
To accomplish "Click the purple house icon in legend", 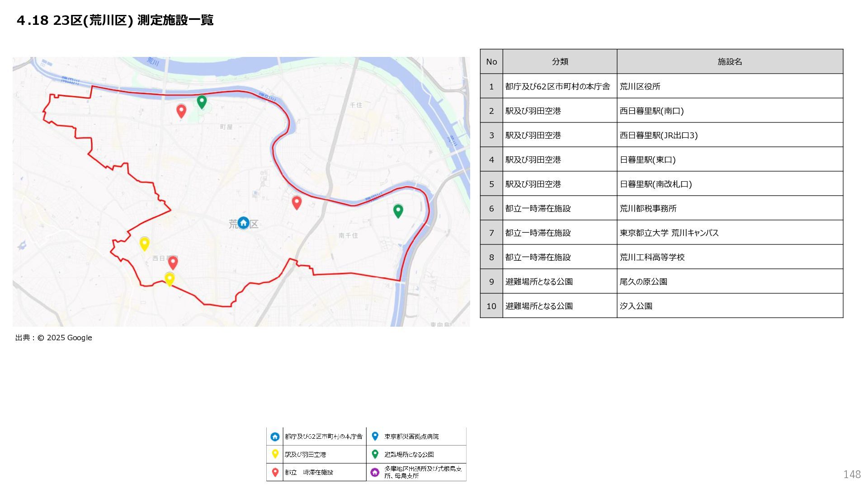I will click(x=375, y=472).
